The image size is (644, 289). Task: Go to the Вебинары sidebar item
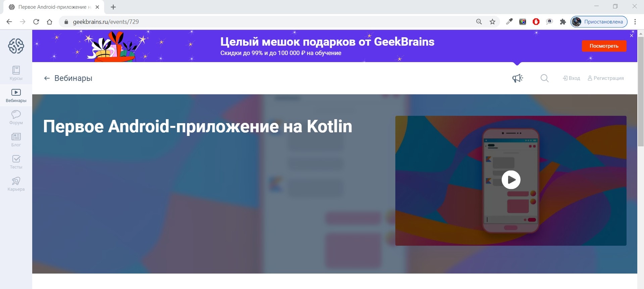(16, 96)
